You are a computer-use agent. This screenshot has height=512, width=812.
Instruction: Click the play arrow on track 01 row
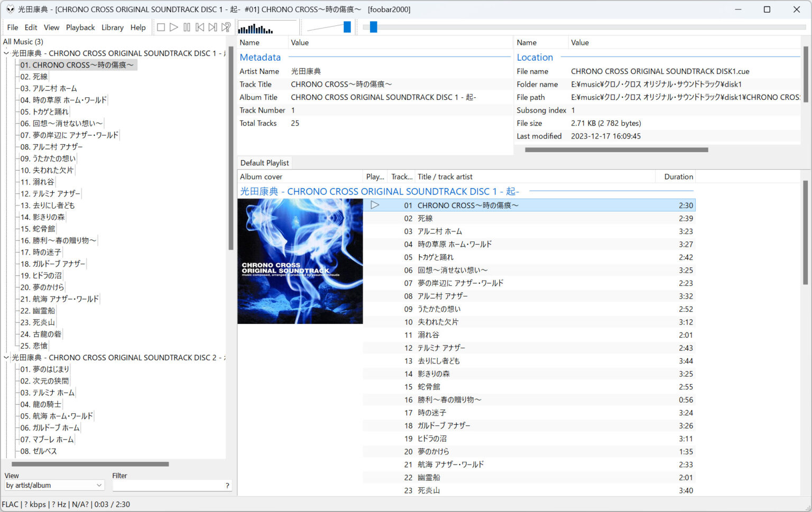coord(375,205)
